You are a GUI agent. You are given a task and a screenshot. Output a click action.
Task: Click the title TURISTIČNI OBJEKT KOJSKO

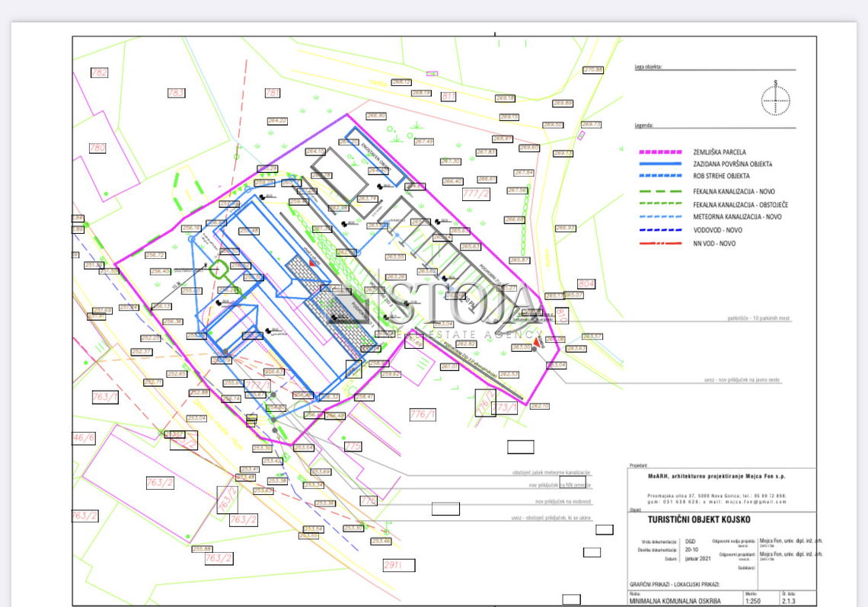[699, 519]
